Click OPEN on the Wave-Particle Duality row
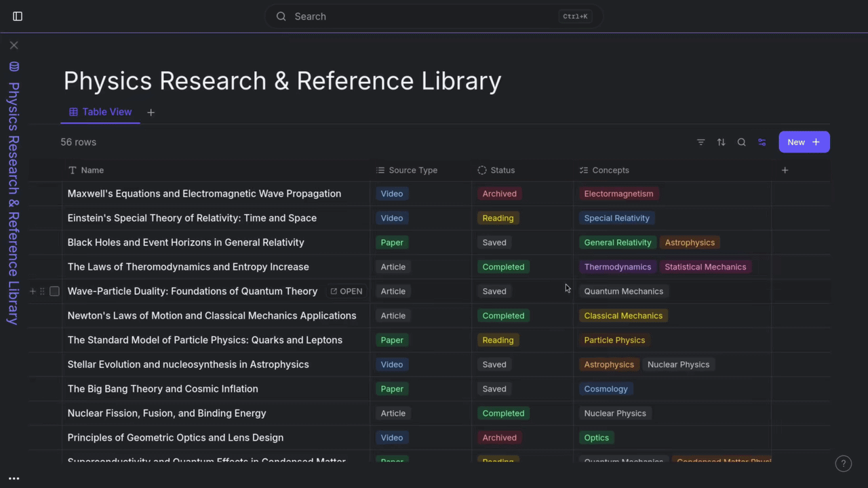 (x=347, y=291)
